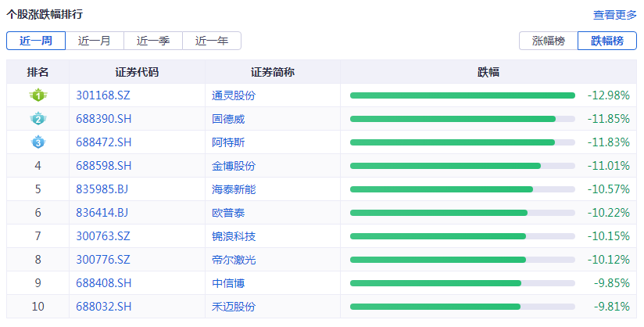The width and height of the screenshot is (644, 327).
Task: Select the 近一月 period tab
Action: [x=95, y=41]
